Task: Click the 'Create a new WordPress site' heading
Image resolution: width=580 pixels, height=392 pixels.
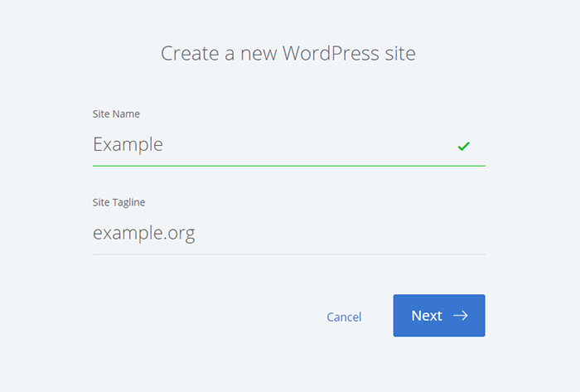Action: 288,54
